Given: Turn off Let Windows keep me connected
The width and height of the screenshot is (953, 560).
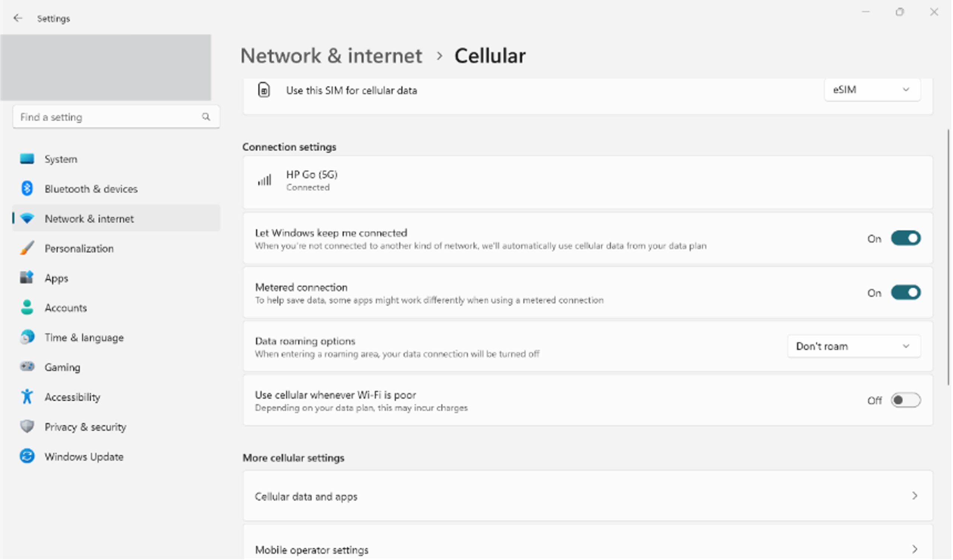Looking at the screenshot, I should coord(905,238).
